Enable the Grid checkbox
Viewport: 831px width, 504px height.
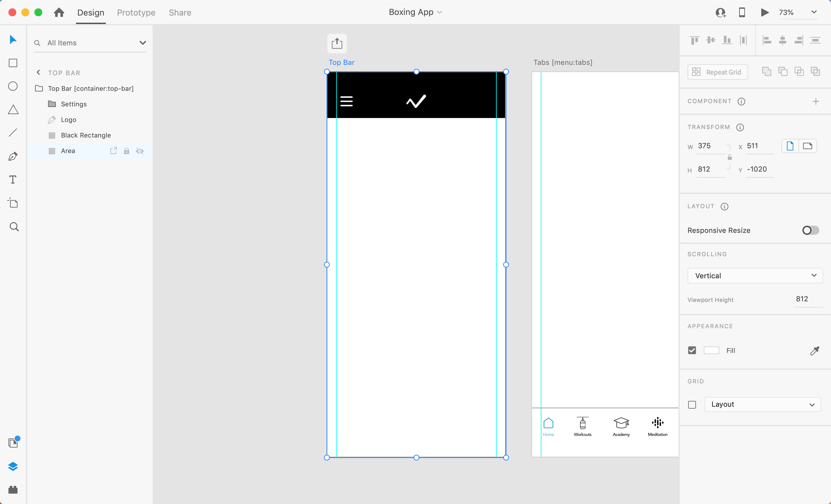click(x=692, y=405)
